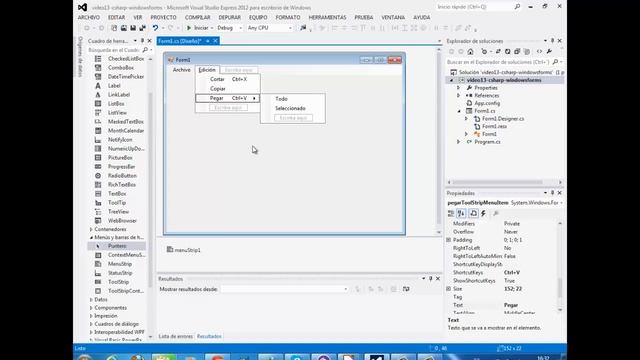Choose MenuStrip from the toolbox

tap(120, 264)
